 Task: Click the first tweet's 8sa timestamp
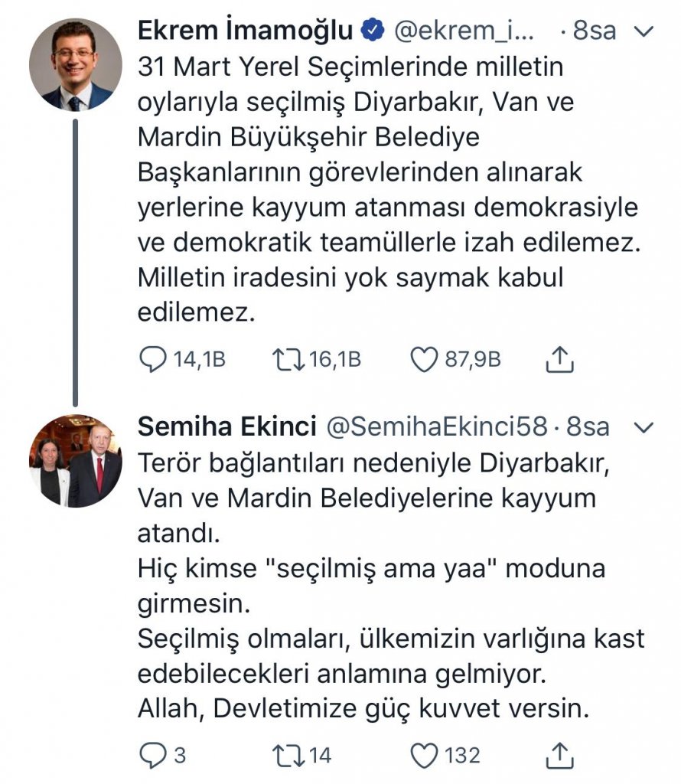point(595,31)
